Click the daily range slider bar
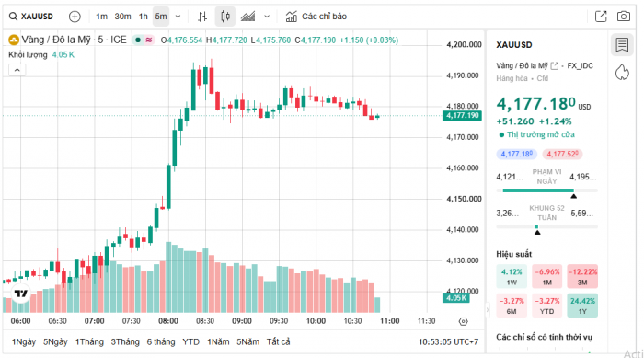 (546, 191)
